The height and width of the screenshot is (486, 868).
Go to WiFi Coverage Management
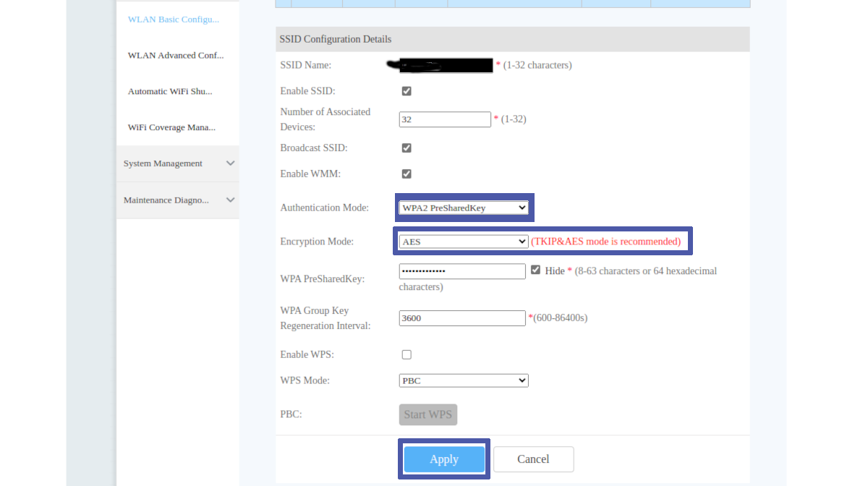(171, 128)
